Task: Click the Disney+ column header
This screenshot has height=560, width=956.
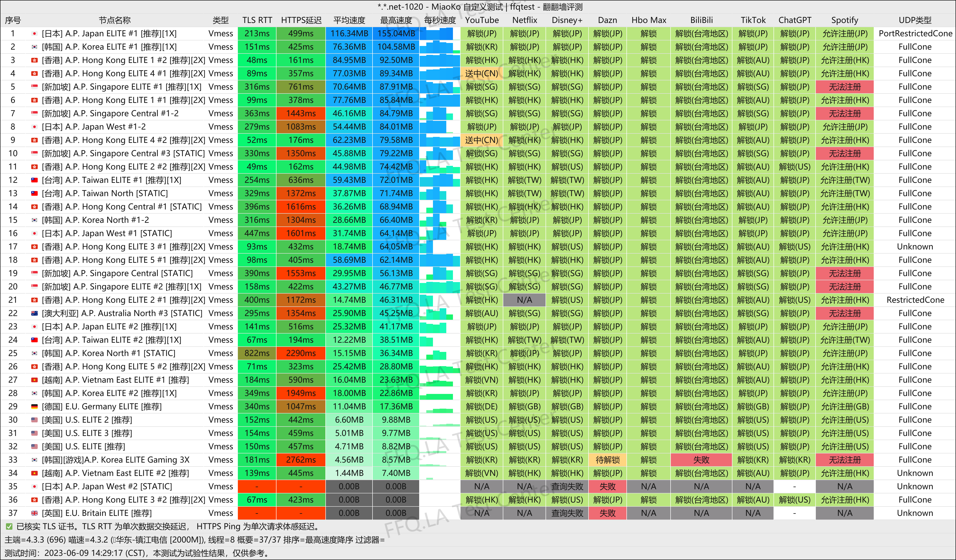Action: tap(567, 20)
